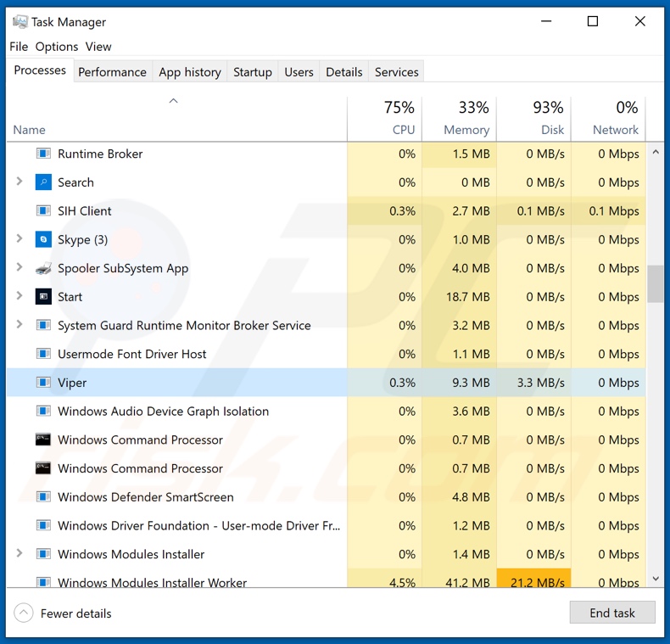Image resolution: width=670 pixels, height=644 pixels.
Task: Switch to the App history tab
Action: coord(190,72)
